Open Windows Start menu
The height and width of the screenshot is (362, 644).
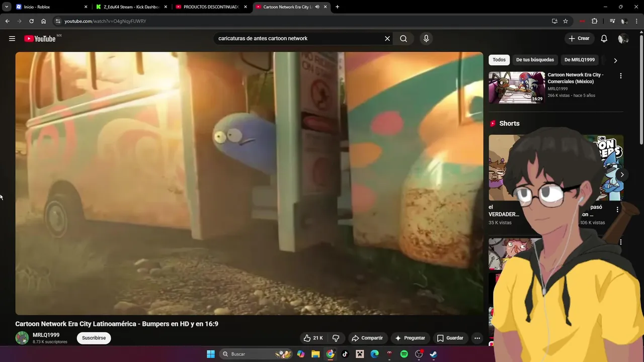(x=211, y=354)
